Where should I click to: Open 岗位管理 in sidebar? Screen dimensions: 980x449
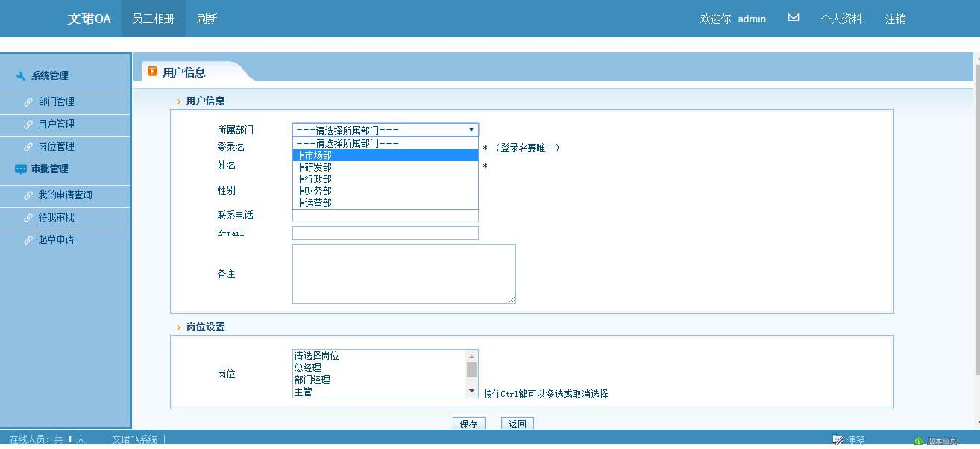coord(57,147)
